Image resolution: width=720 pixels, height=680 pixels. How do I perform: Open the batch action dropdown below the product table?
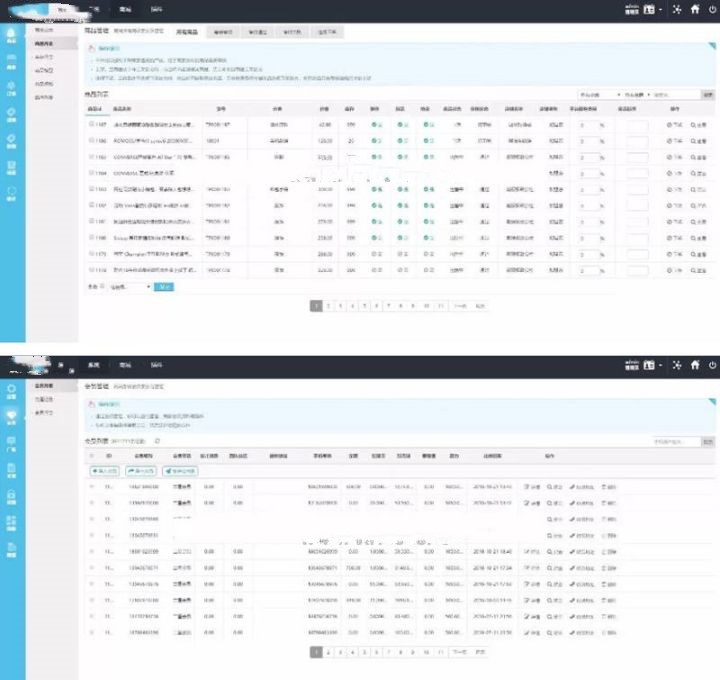click(x=129, y=287)
